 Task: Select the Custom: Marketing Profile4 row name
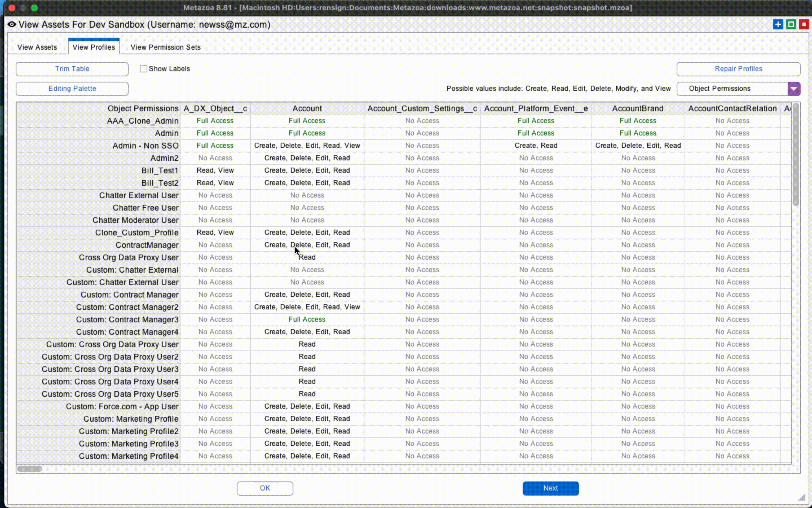click(129, 456)
